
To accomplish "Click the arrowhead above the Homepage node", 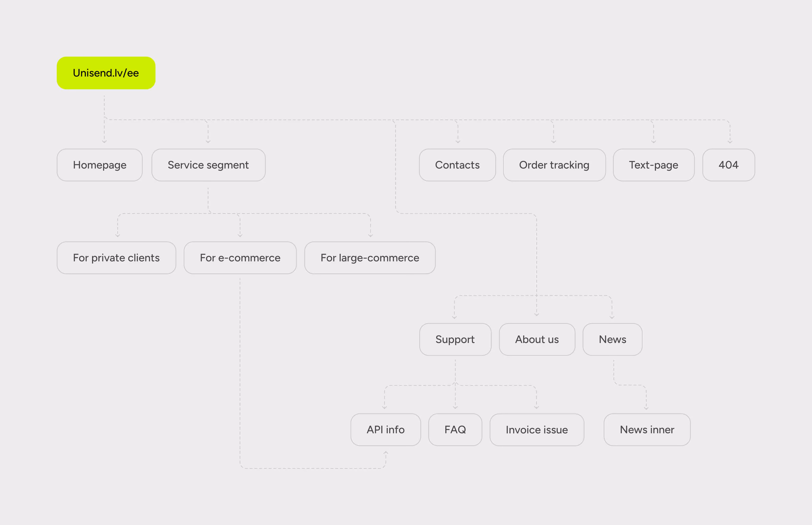I will point(104,141).
